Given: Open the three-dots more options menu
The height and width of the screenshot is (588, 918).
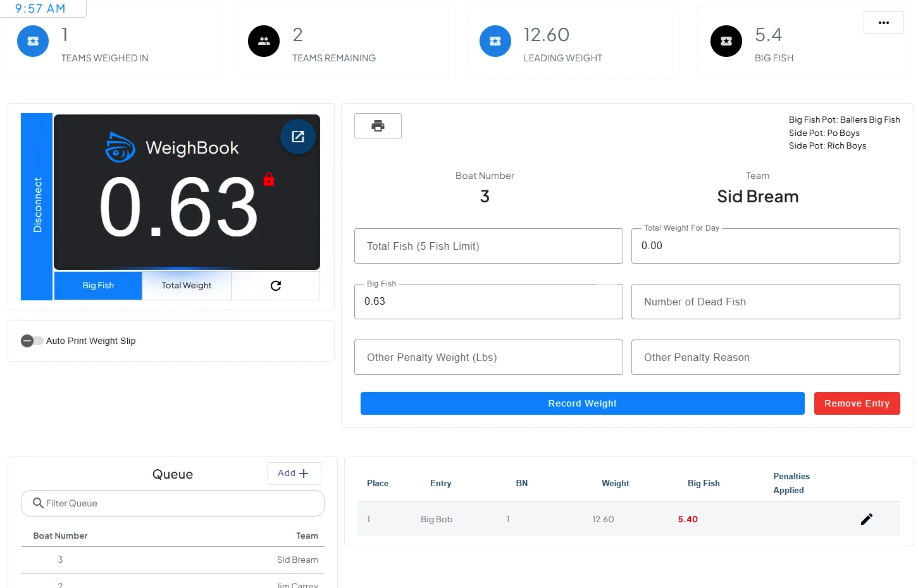Looking at the screenshot, I should (x=884, y=23).
